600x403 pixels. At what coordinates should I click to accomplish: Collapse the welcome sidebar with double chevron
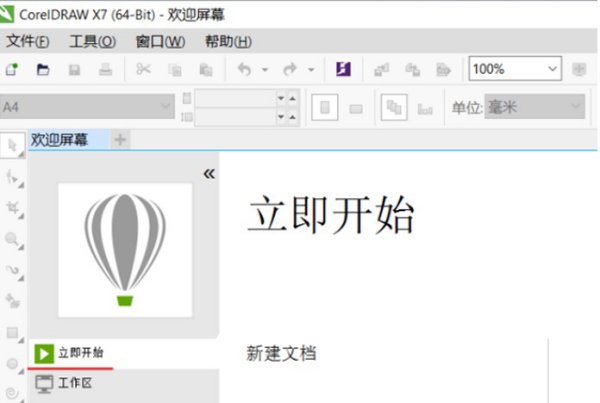tap(209, 174)
